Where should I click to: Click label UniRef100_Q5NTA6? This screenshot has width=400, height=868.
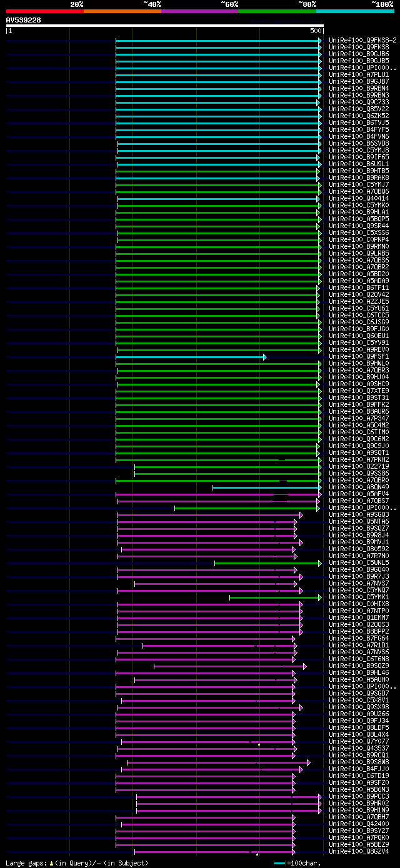coord(359,522)
